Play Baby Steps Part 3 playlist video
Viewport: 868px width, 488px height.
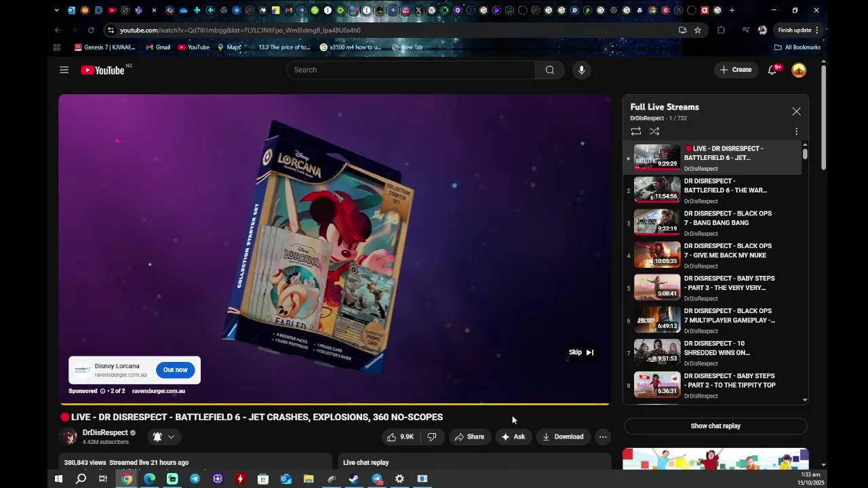(x=713, y=288)
